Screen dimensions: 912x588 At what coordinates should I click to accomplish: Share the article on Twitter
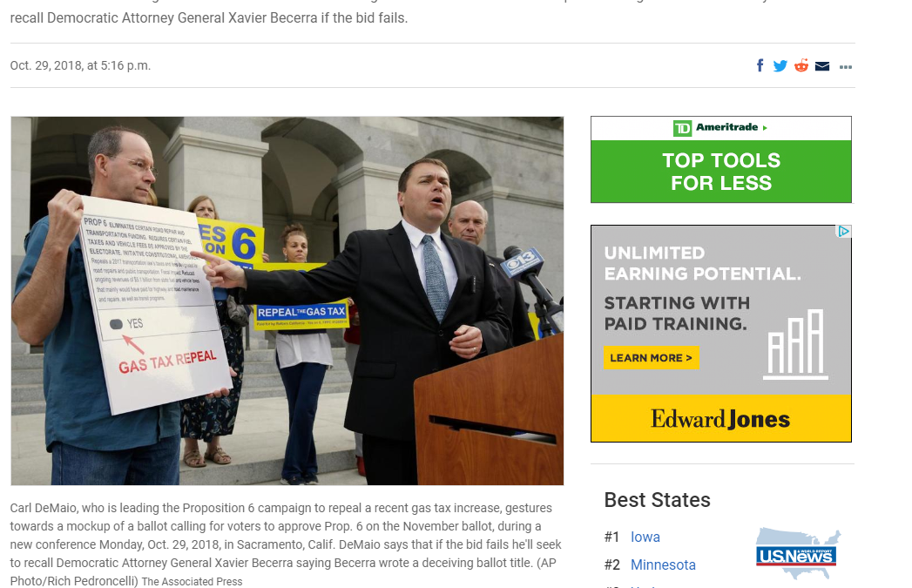click(780, 66)
